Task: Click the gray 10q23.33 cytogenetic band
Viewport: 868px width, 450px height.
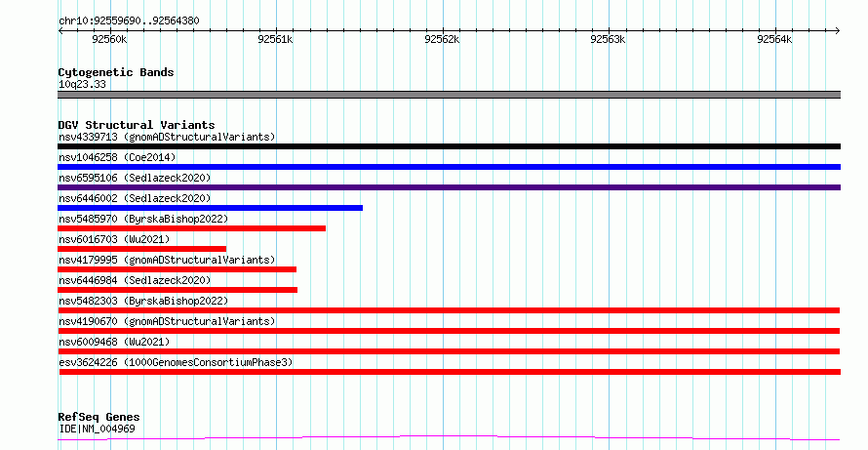Action: [x=449, y=95]
